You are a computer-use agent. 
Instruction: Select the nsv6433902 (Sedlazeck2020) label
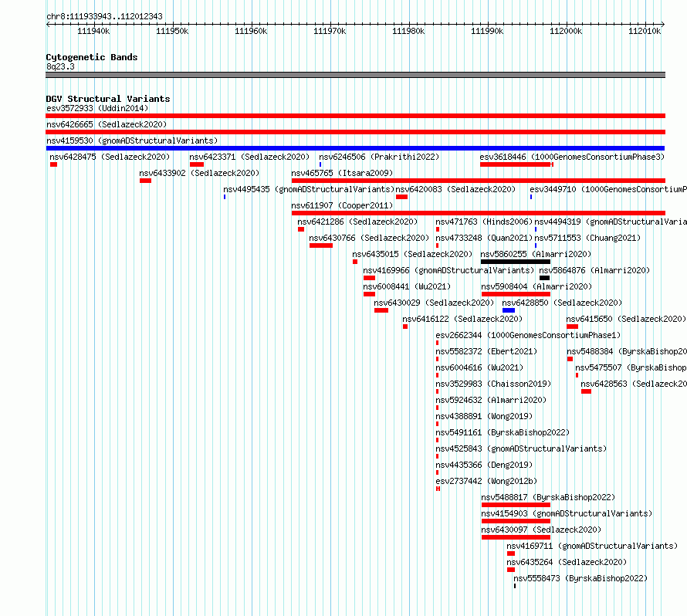tap(199, 173)
